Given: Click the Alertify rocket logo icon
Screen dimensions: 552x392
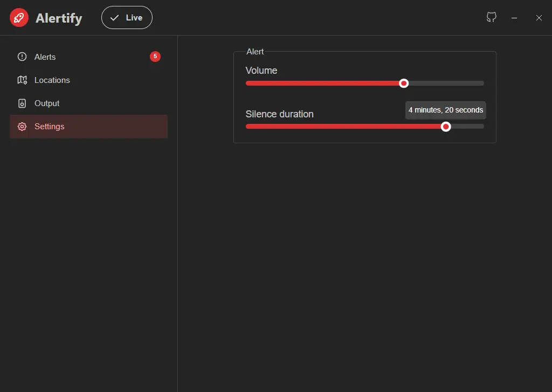Looking at the screenshot, I should tap(18, 17).
